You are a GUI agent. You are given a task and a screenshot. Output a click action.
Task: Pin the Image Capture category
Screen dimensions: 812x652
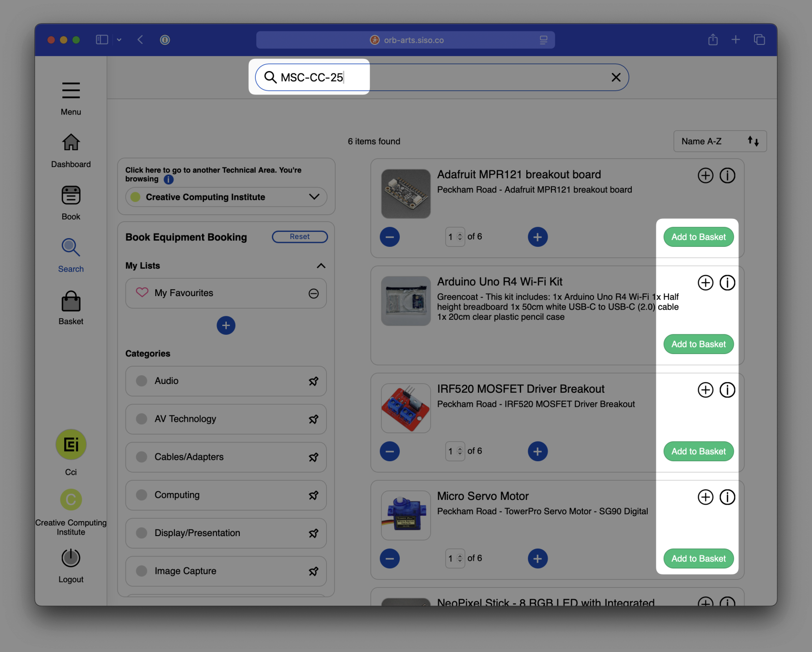[x=314, y=571]
